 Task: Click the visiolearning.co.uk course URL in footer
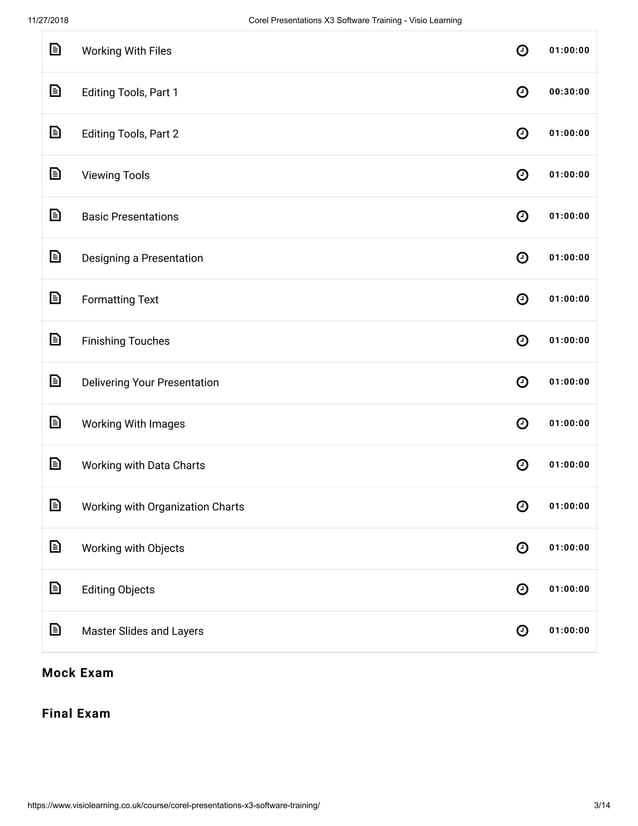[x=167, y=805]
